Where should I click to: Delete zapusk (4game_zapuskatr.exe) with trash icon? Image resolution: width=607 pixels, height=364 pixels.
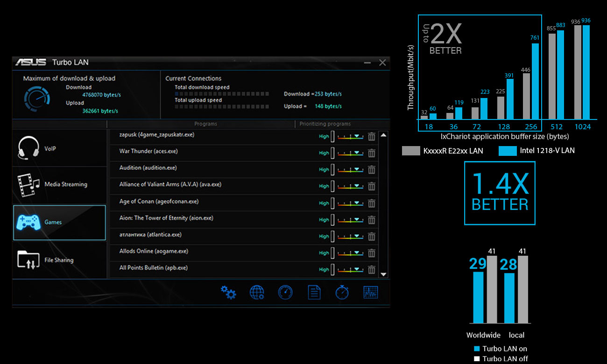(x=372, y=136)
